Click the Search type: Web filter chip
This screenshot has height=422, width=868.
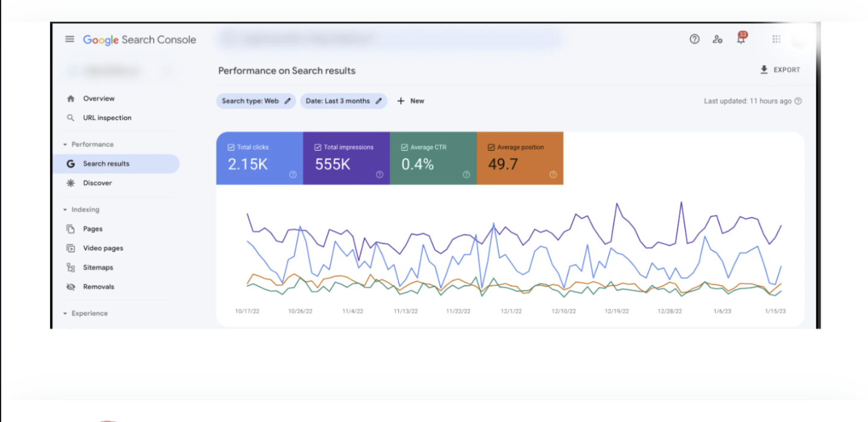click(x=256, y=101)
